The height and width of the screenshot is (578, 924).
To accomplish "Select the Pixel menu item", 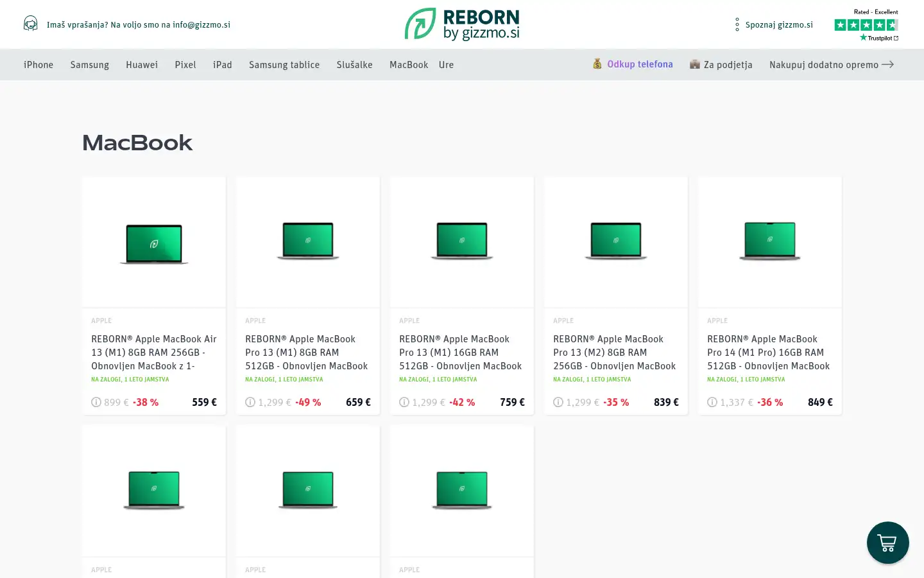I will click(185, 65).
